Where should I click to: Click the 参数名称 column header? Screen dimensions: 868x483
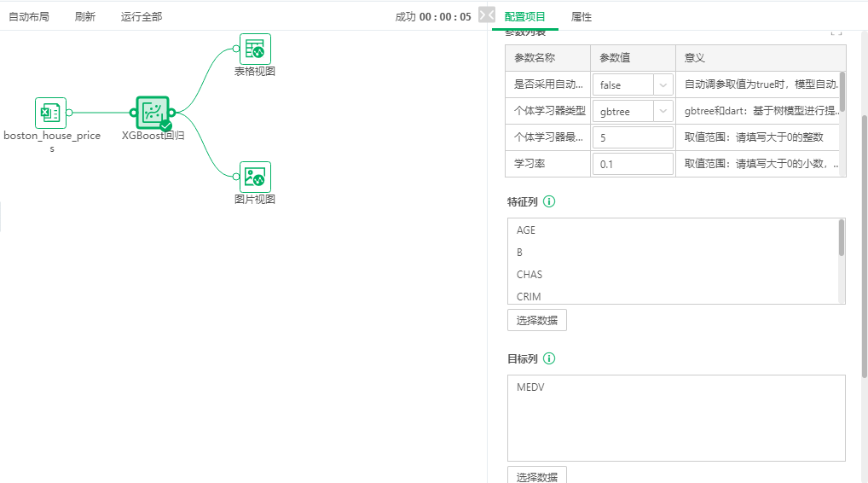click(548, 58)
